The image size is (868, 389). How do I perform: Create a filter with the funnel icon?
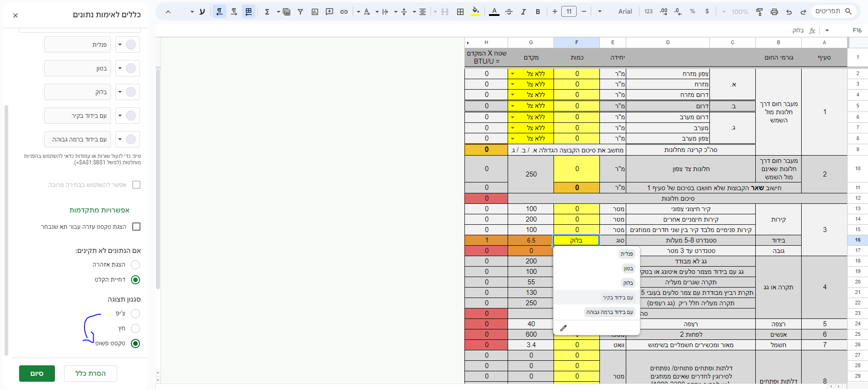(x=300, y=12)
